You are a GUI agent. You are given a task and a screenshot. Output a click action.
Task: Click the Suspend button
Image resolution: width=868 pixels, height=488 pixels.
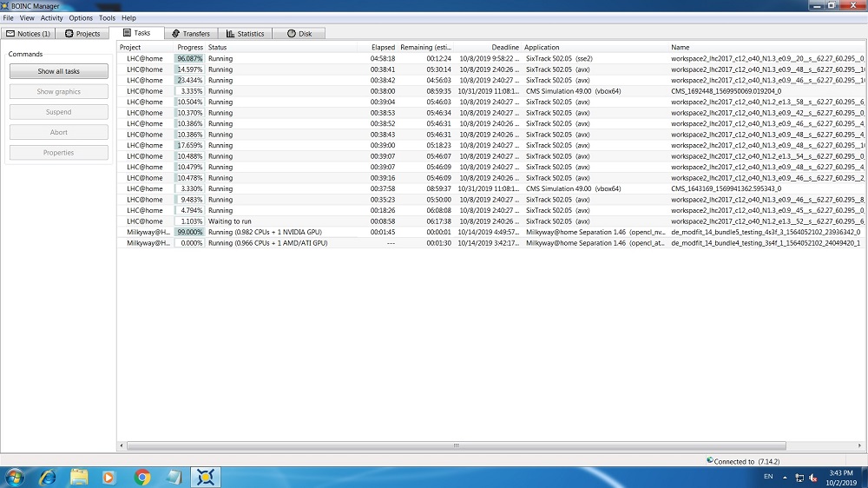click(x=59, y=112)
